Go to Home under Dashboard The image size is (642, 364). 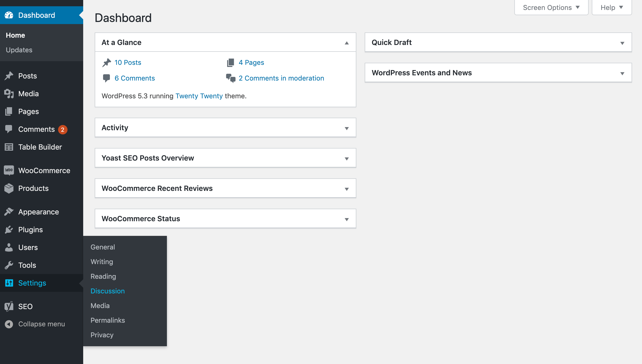point(15,35)
